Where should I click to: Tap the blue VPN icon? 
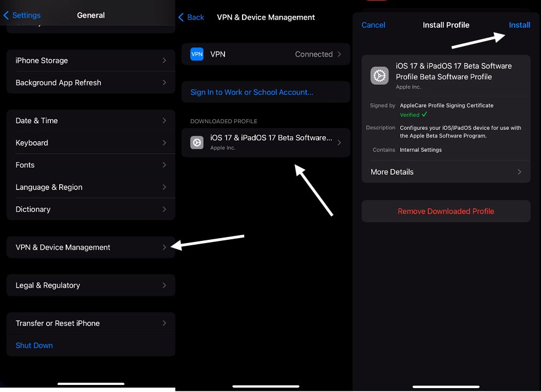pos(197,54)
